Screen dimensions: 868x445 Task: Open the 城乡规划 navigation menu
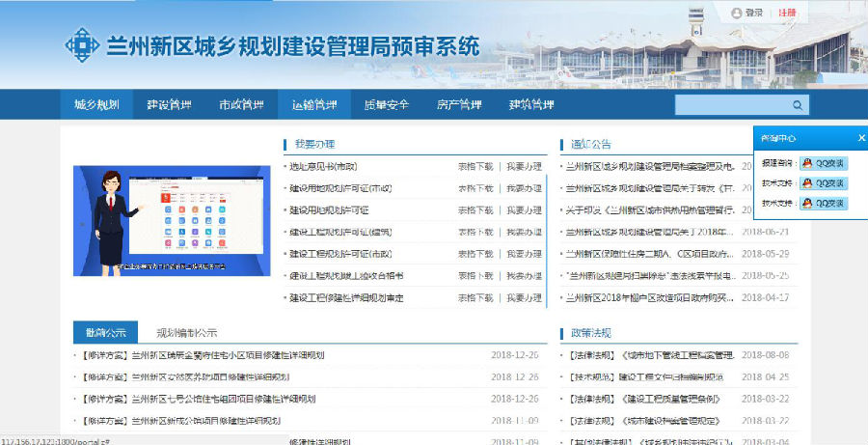coord(96,105)
